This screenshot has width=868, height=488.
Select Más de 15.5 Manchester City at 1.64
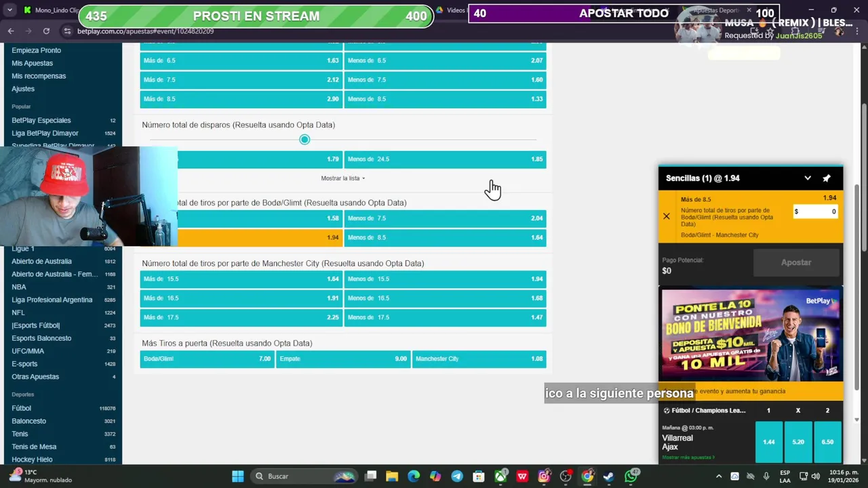point(241,279)
